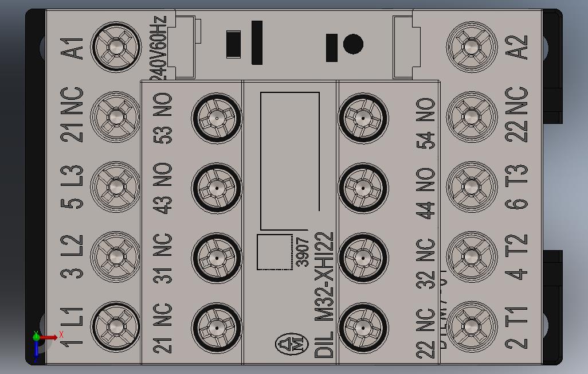588x374 pixels.
Task: Click the '6 T3' label text
Action: 516,186
